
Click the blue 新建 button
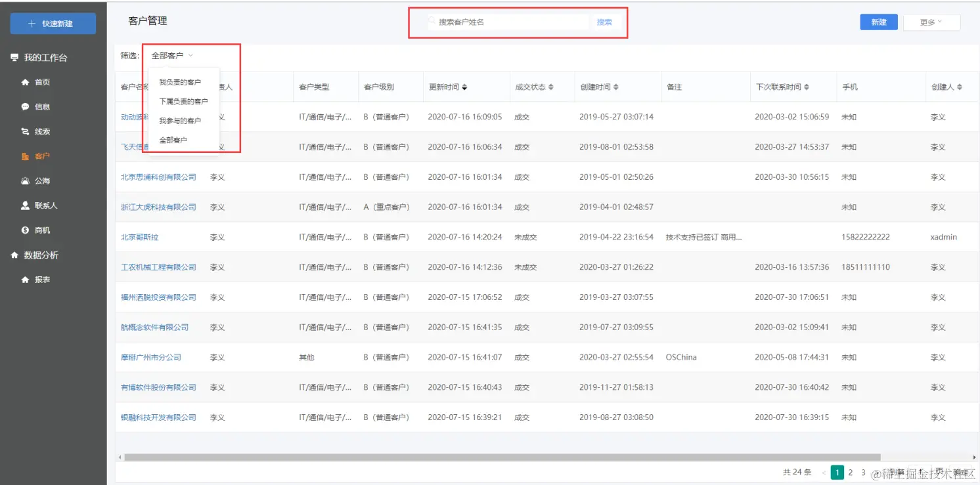coord(879,22)
